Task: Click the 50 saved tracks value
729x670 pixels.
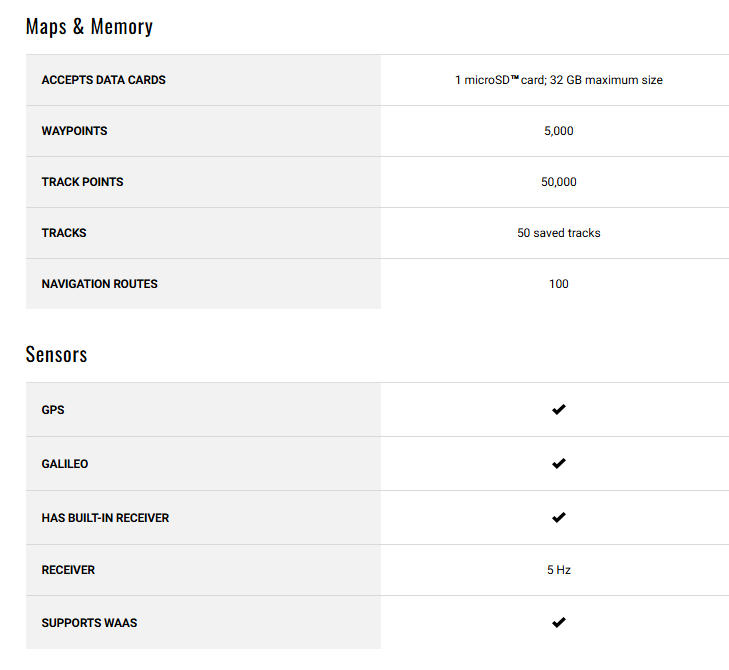Action: 558,233
